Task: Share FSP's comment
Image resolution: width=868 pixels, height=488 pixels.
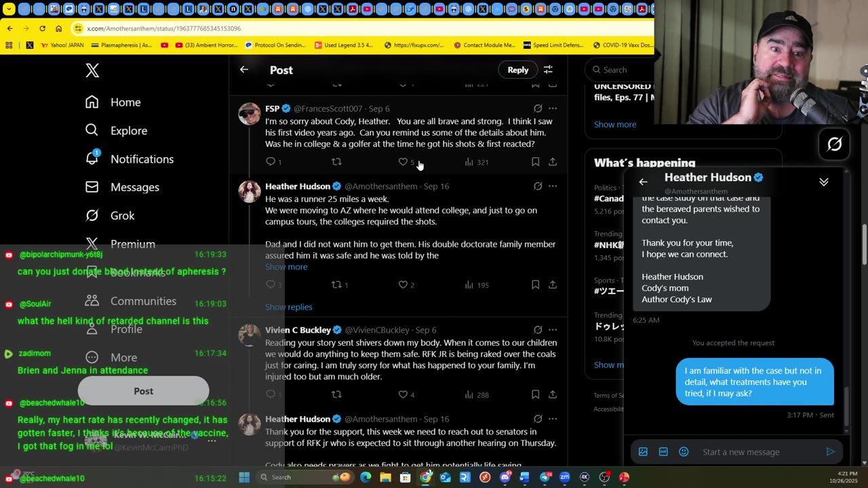Action: coord(553,161)
